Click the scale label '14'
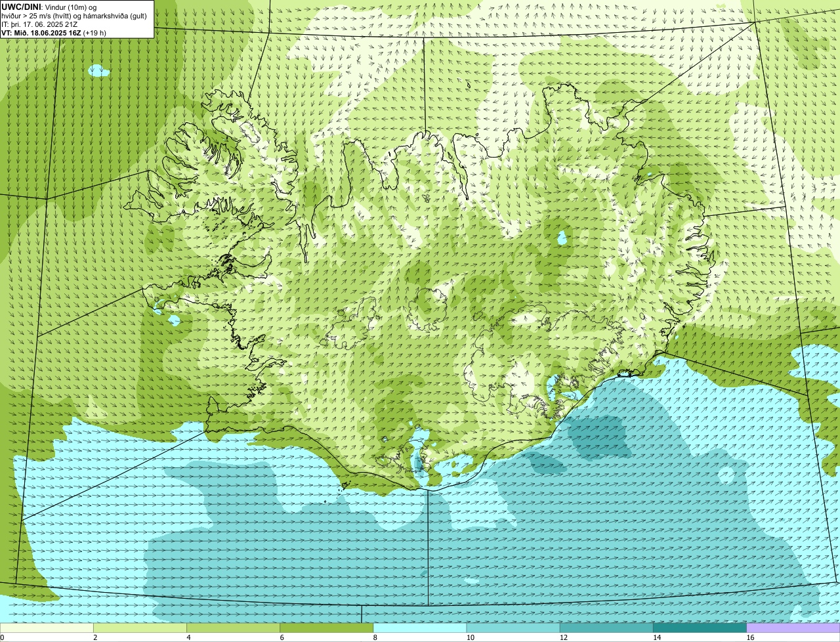 point(657,637)
